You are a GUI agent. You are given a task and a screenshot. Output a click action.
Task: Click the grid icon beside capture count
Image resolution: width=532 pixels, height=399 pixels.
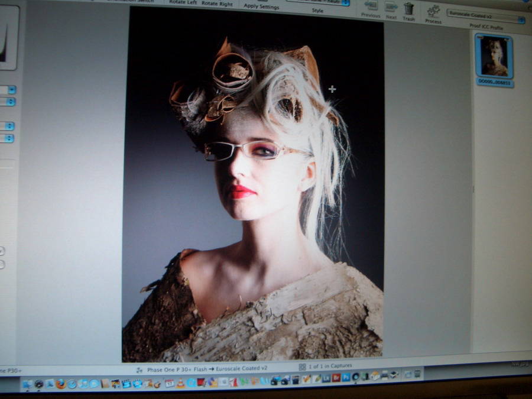click(302, 366)
